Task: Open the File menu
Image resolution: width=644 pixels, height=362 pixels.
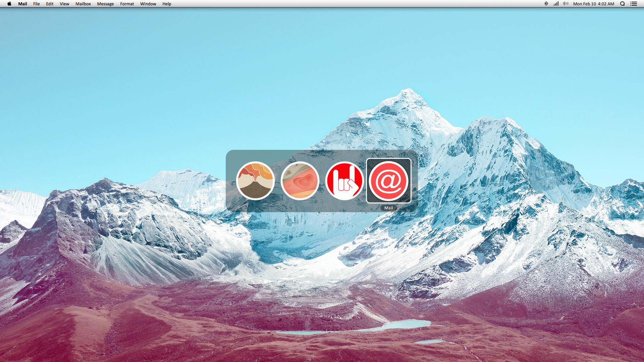Action: point(37,4)
